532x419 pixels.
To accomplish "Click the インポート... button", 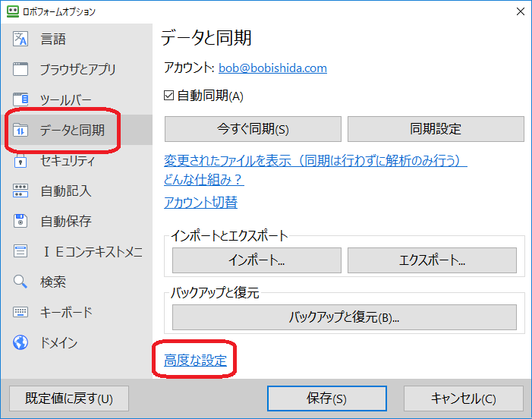I will 256,260.
